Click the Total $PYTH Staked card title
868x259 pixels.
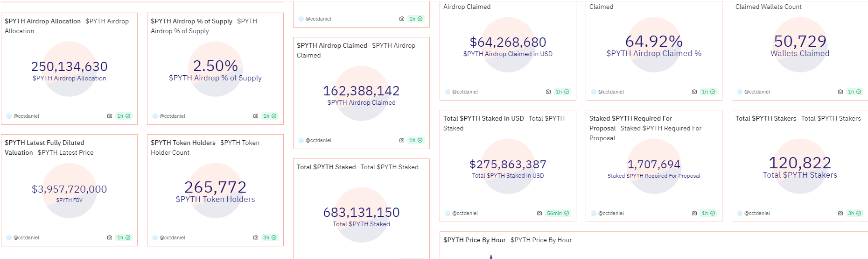click(x=326, y=167)
